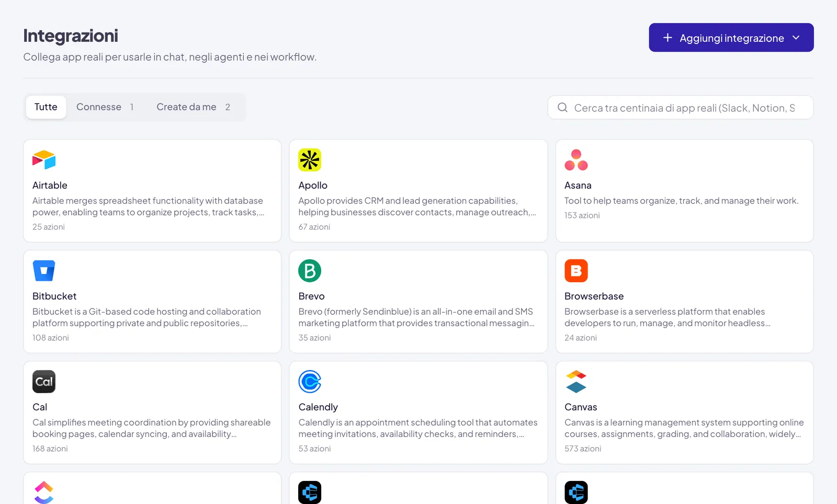This screenshot has height=504, width=837.
Task: Open the Bitbucket integration title
Action: click(54, 296)
